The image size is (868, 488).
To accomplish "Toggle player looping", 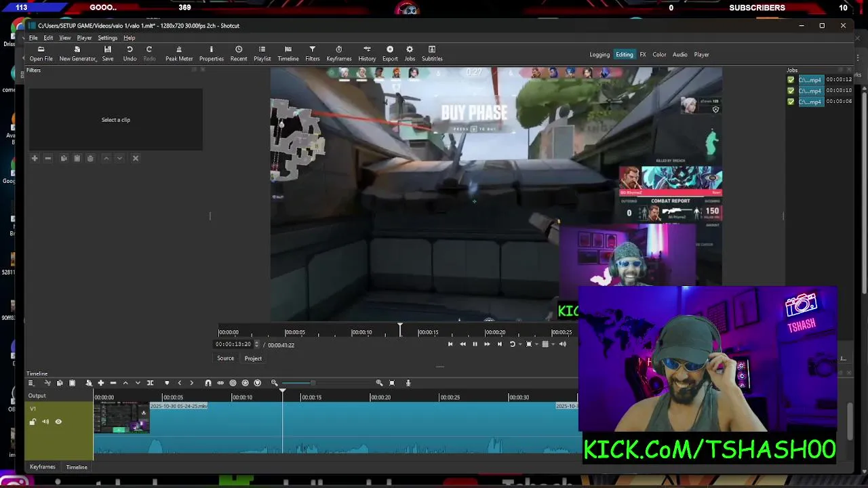I will click(514, 344).
